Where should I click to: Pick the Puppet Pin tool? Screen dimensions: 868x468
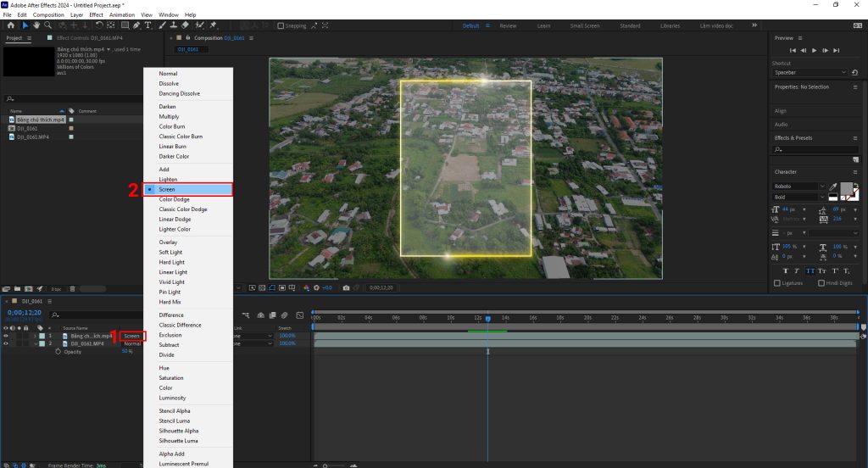(x=213, y=25)
